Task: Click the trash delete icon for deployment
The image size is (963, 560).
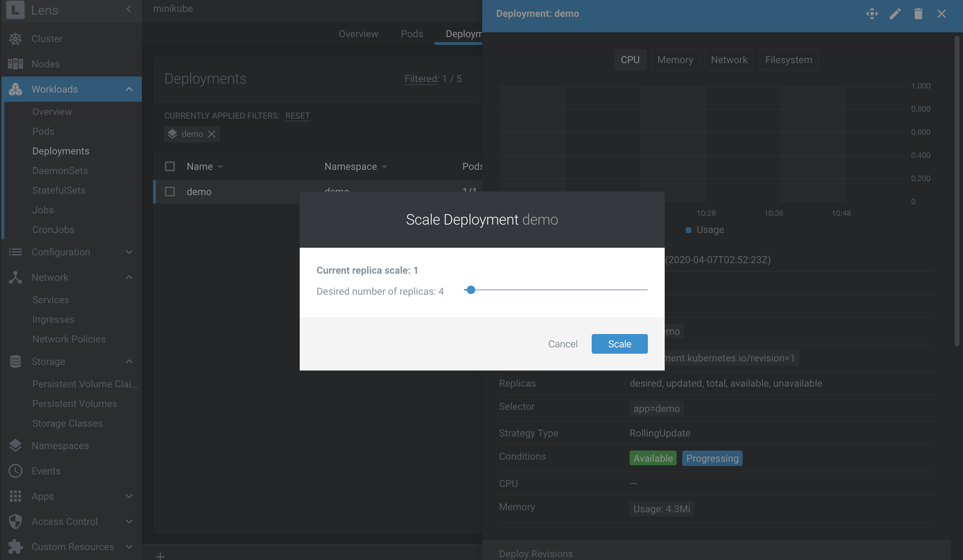Action: point(918,14)
